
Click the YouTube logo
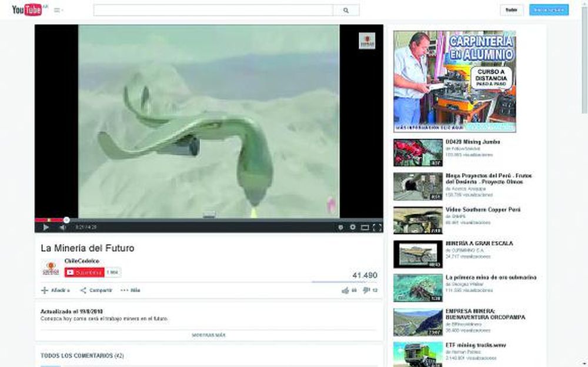27,10
